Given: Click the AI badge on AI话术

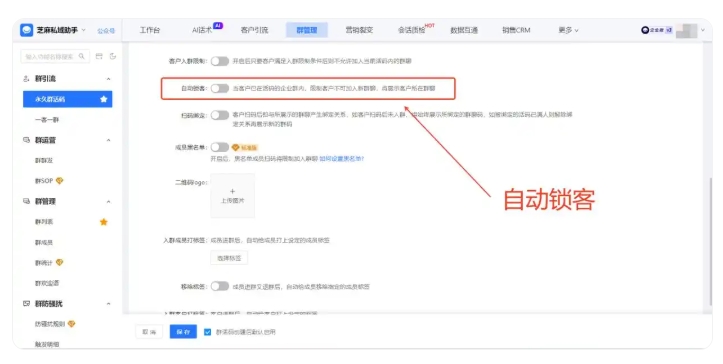Looking at the screenshot, I should (218, 25).
